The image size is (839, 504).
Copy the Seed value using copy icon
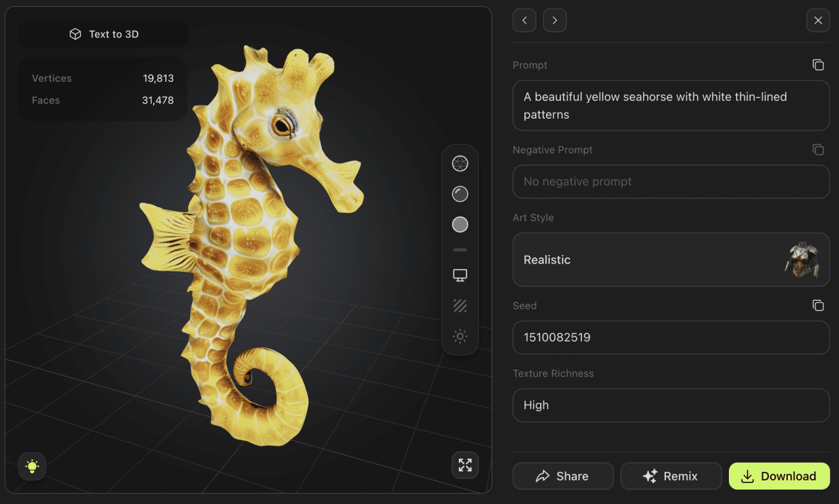pyautogui.click(x=817, y=305)
